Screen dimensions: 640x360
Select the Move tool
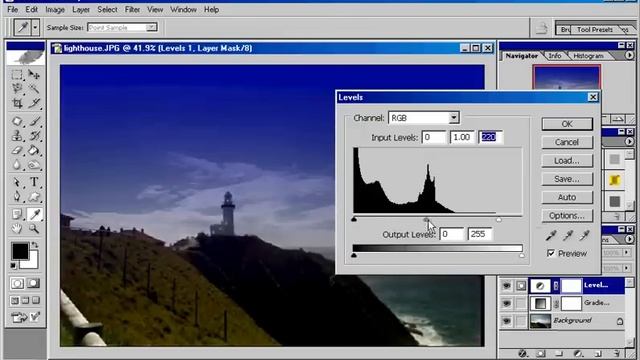pos(34,75)
